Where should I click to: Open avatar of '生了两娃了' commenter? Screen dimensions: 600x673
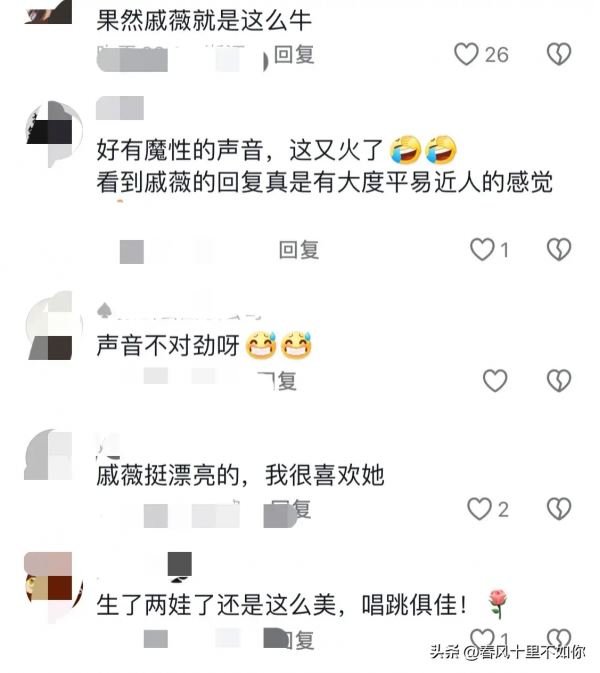coord(54,584)
